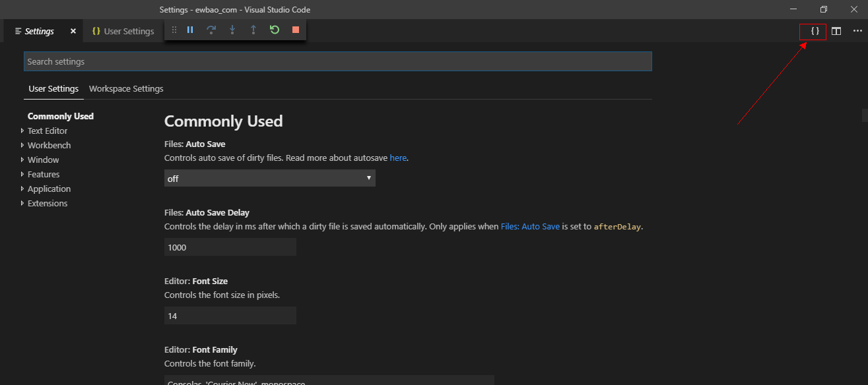
Task: Expand the Text Editor category
Action: 48,131
